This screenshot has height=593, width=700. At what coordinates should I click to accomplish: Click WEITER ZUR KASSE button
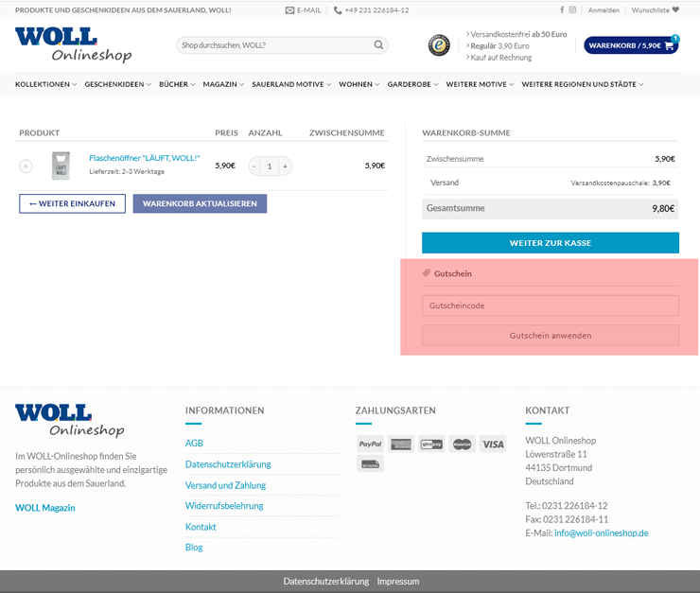tap(551, 243)
